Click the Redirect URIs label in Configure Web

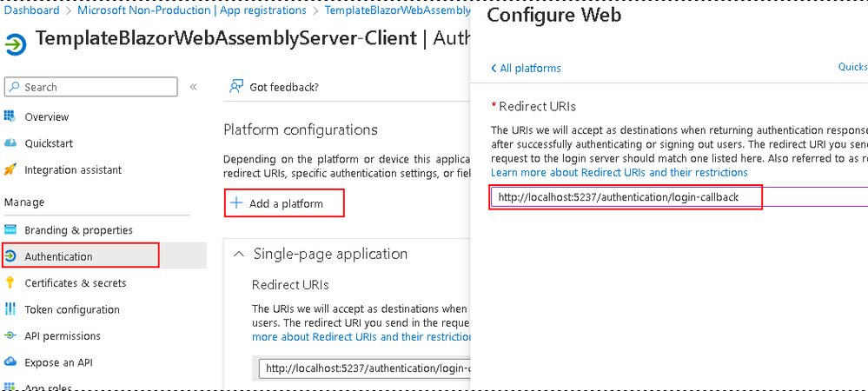538,106
